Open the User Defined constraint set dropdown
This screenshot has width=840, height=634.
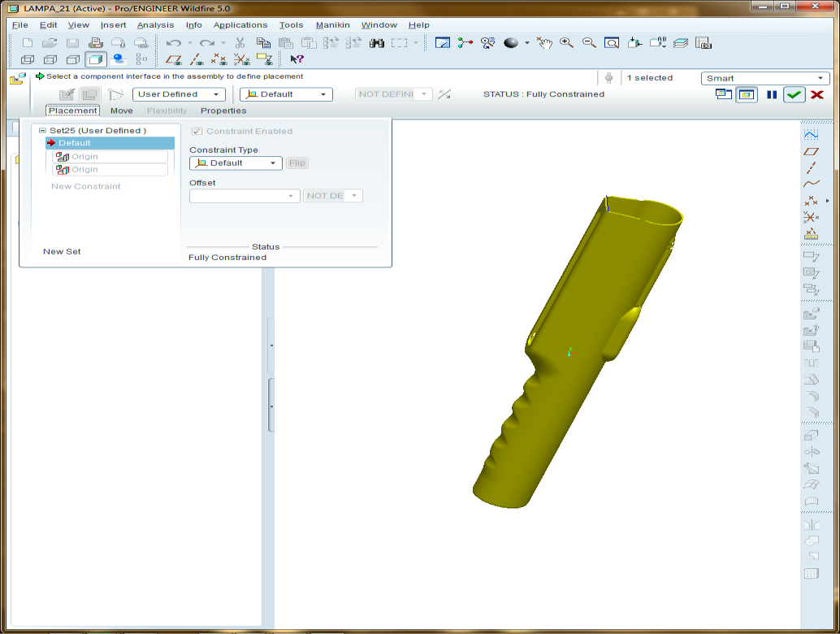pyautogui.click(x=179, y=94)
